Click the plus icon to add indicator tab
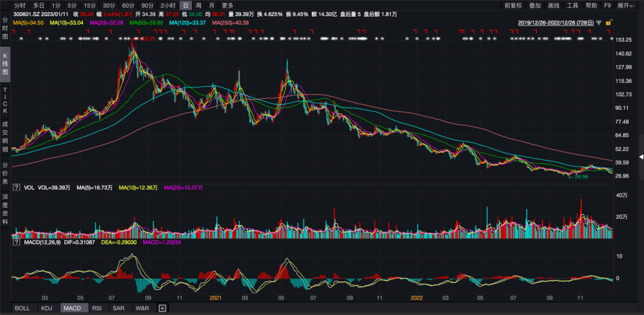This screenshot has width=644, height=315. click(162, 308)
